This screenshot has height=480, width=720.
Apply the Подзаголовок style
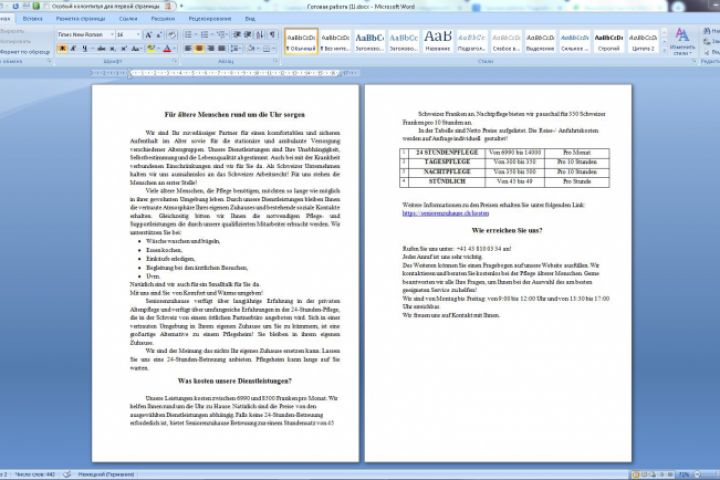coord(472,41)
